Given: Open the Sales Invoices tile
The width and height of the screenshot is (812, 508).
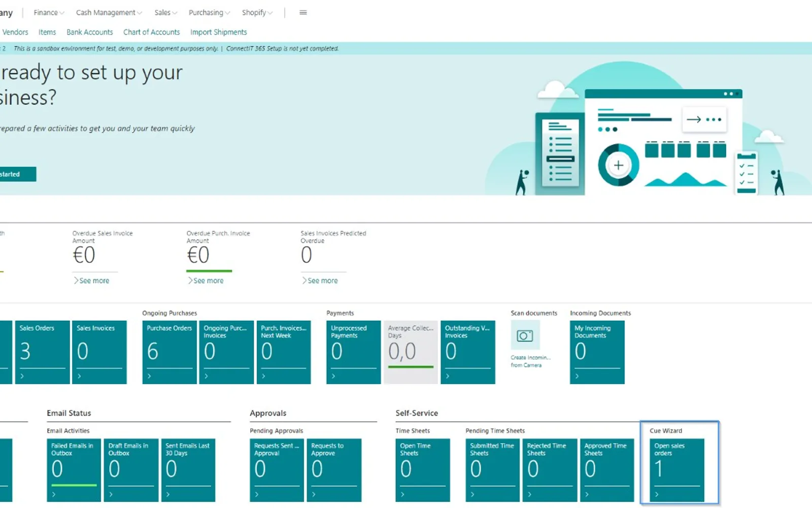Looking at the screenshot, I should coord(99,352).
